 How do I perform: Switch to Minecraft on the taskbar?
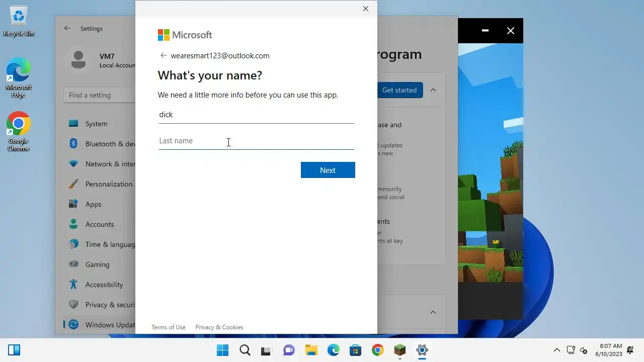(x=399, y=350)
